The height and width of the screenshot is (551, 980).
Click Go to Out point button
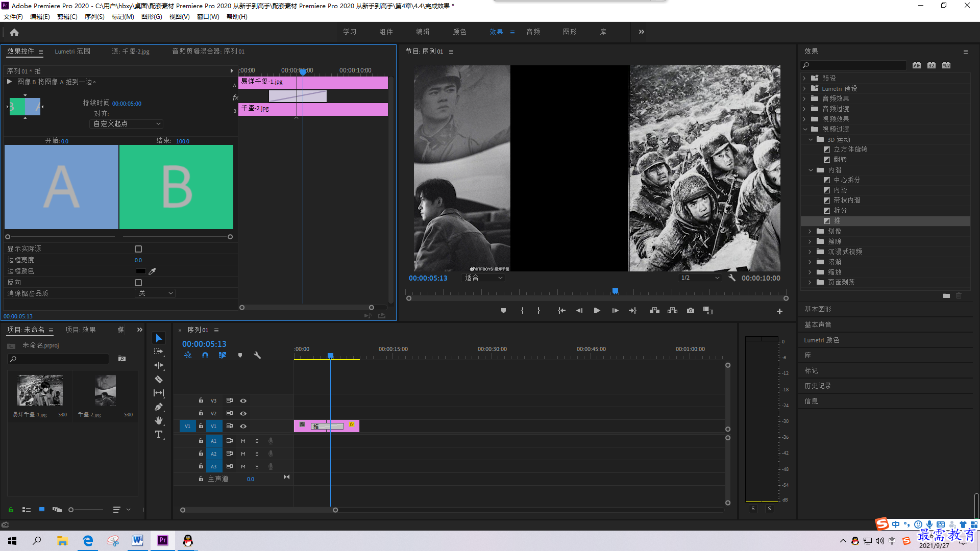click(633, 311)
